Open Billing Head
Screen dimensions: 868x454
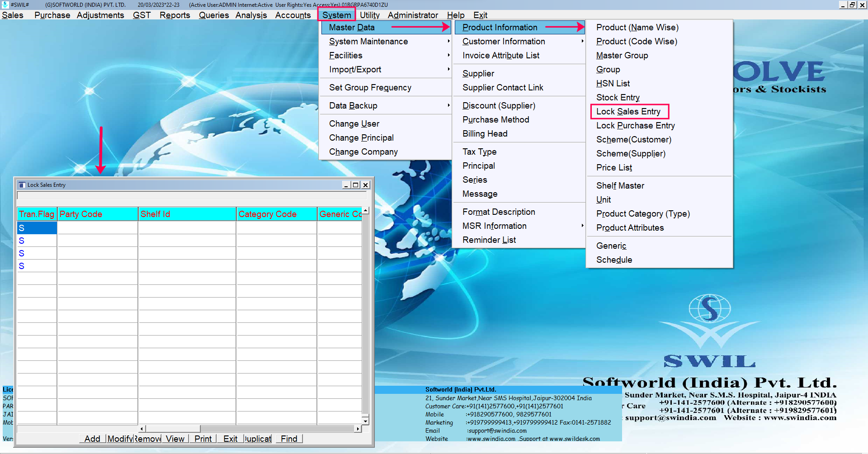pos(519,133)
